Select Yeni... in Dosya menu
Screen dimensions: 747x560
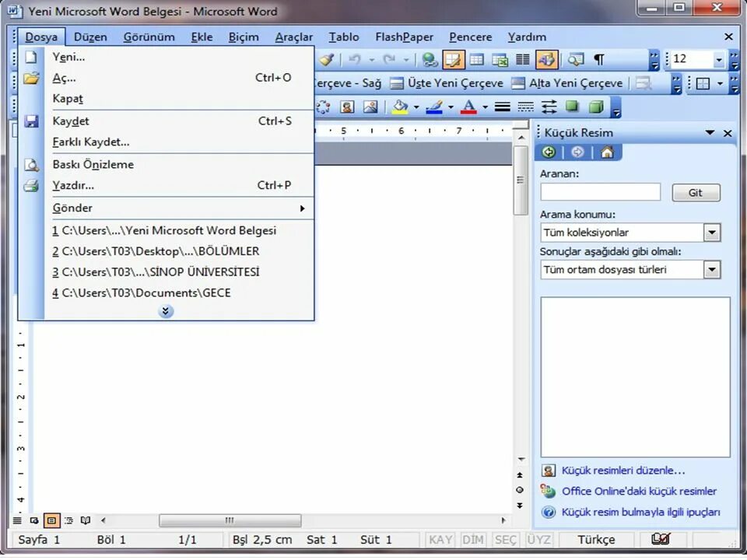(x=166, y=57)
